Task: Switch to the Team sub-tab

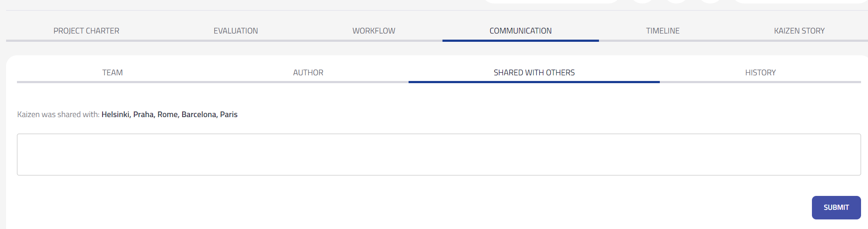Action: pos(113,73)
